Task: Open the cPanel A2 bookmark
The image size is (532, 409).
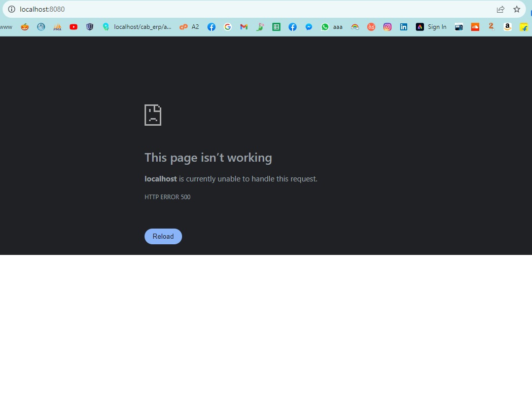Action: point(189,27)
